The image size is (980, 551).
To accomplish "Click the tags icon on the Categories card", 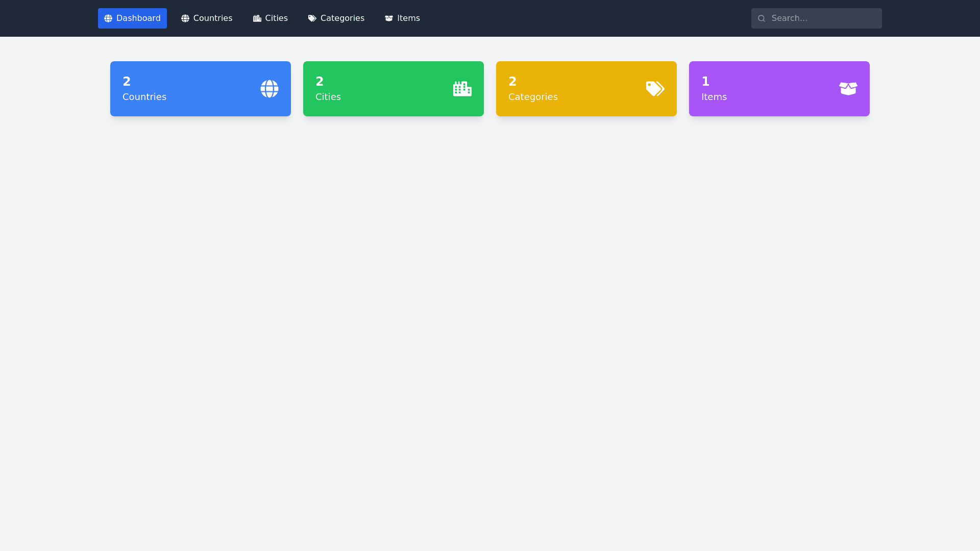I will (655, 89).
